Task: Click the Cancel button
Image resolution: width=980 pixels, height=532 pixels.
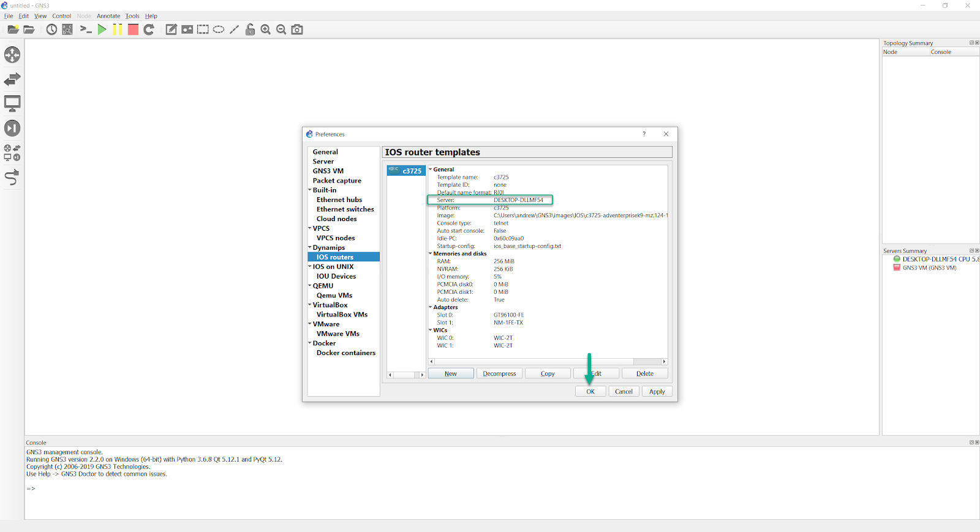Action: [624, 391]
